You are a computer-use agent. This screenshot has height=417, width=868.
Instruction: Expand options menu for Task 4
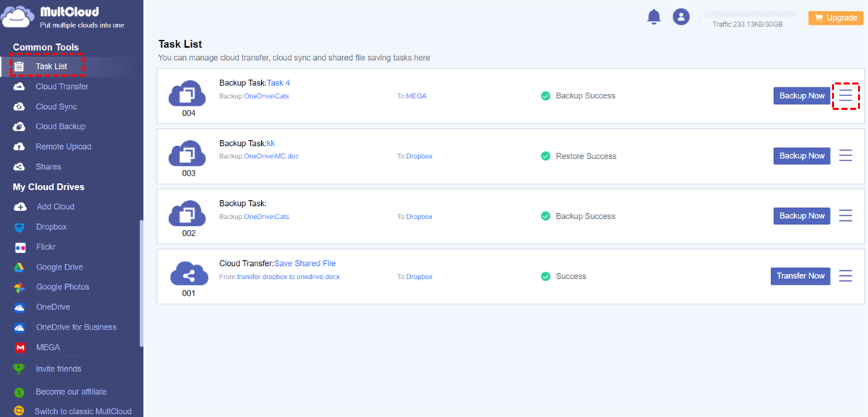pyautogui.click(x=846, y=95)
